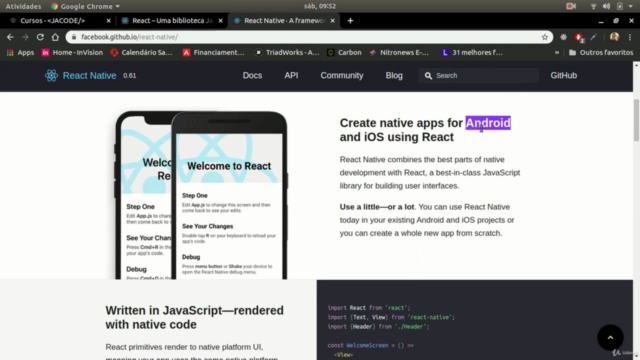Click the scroll-to-top round button

coord(610,338)
